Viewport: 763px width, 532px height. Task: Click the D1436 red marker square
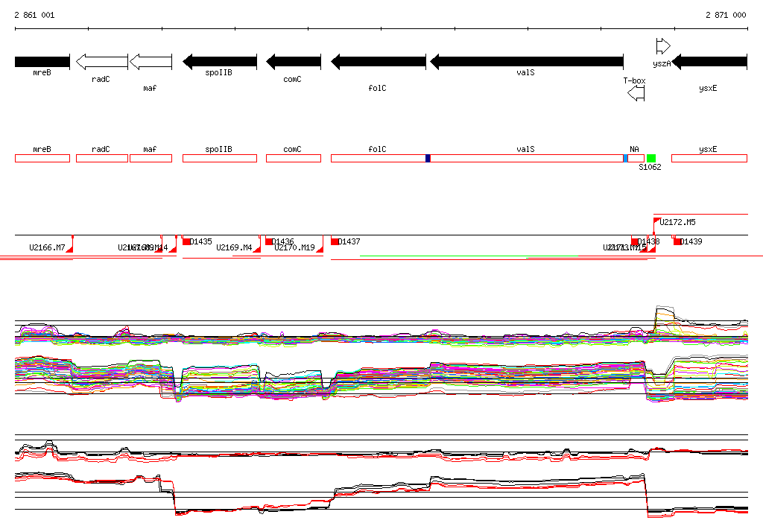coord(269,241)
